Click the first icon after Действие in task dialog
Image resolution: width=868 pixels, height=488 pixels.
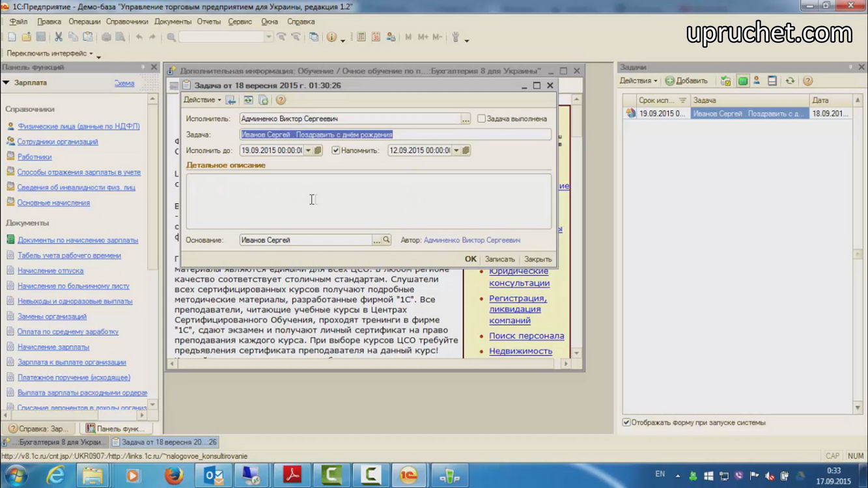(231, 100)
